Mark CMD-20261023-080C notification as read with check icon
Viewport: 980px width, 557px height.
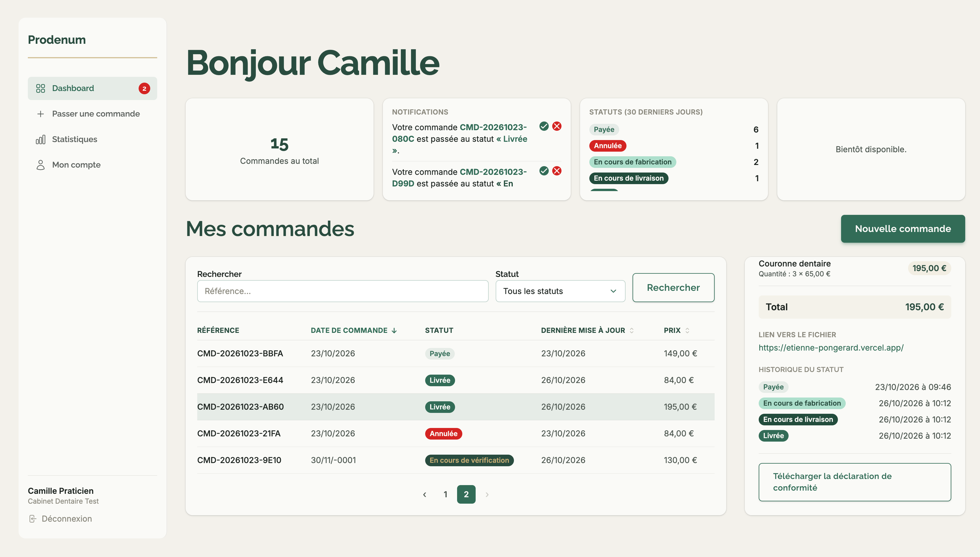[x=544, y=126]
